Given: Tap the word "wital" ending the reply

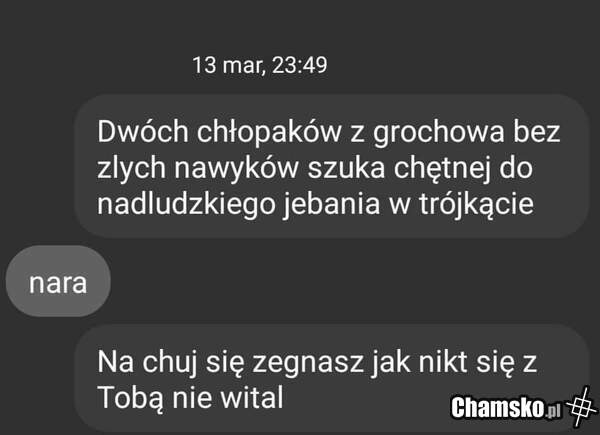Looking at the screenshot, I should 253,398.
